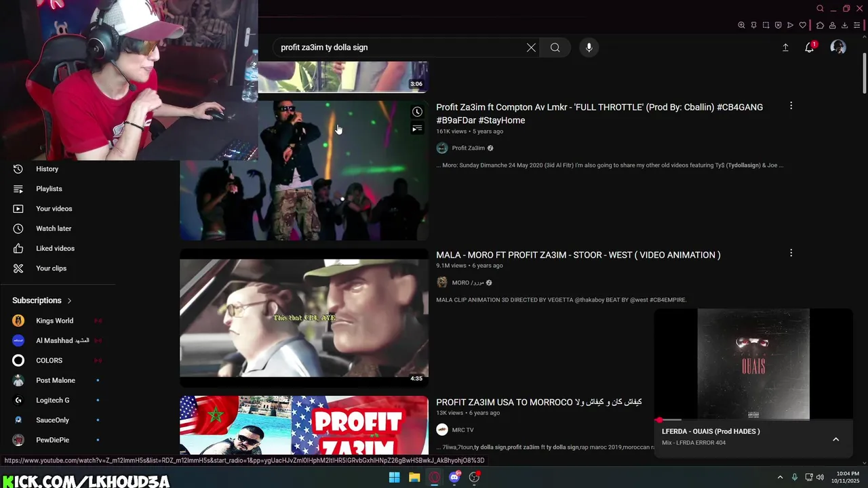Open OBS Studio from the taskbar
The height and width of the screenshot is (488, 868).
coord(475,477)
